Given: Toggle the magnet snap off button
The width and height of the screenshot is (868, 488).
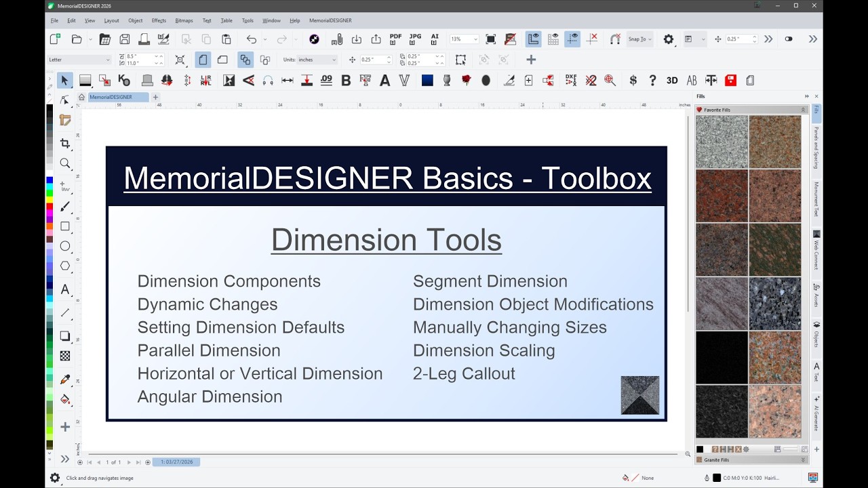Looking at the screenshot, I should pos(615,39).
